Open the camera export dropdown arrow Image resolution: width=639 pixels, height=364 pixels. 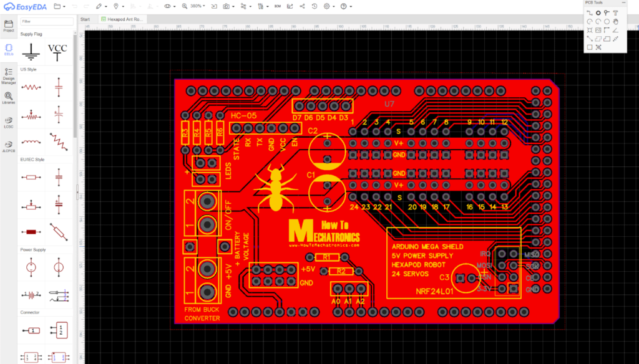coord(233,6)
